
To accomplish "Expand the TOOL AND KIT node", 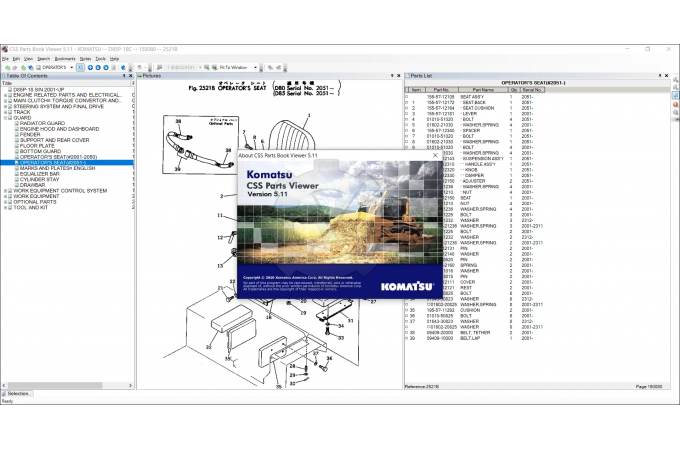I will click(x=6, y=208).
